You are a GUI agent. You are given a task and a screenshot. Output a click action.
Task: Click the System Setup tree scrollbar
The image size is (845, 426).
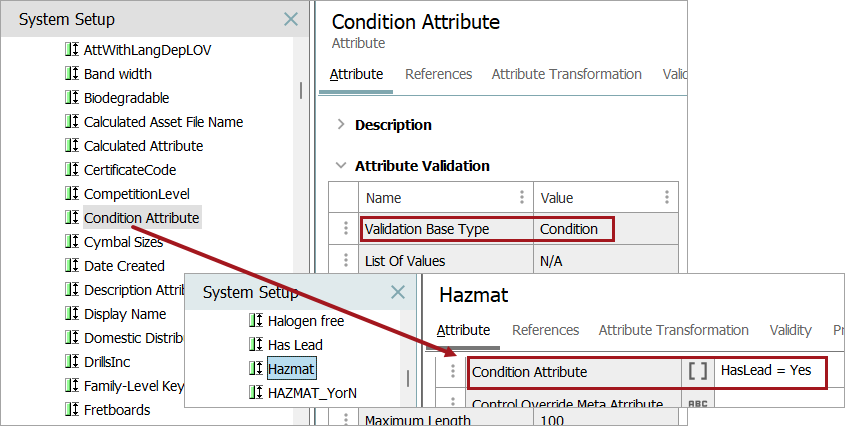click(x=301, y=90)
